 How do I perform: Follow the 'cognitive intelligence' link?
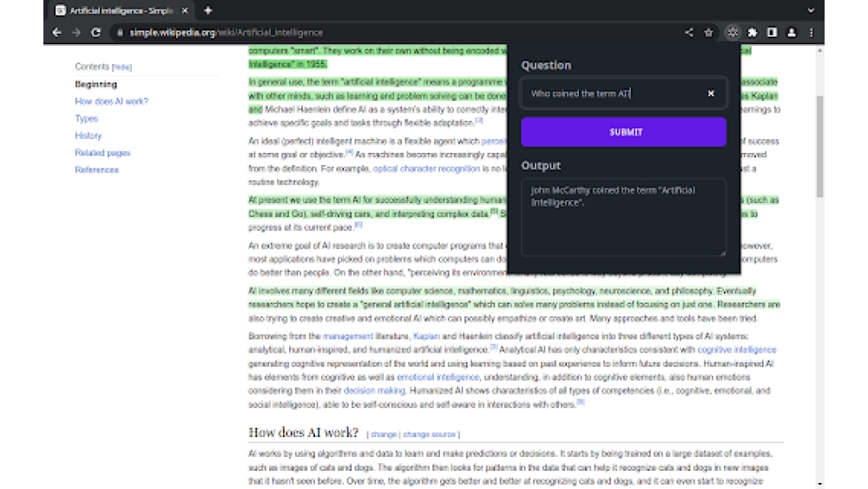tap(737, 349)
